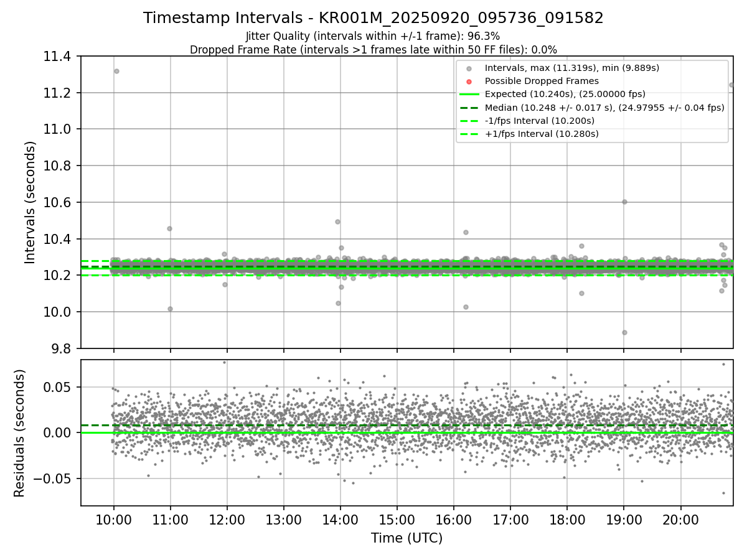747x560 pixels.
Task: Click the '+1/fps Interval (10.280s)' legend entry
Action: pos(542,134)
